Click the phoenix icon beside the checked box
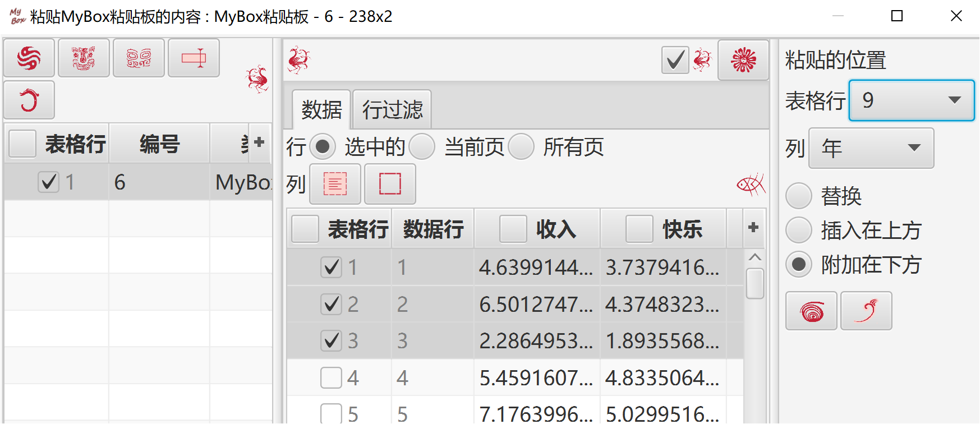Image resolution: width=980 pixels, height=424 pixels. pyautogui.click(x=702, y=60)
